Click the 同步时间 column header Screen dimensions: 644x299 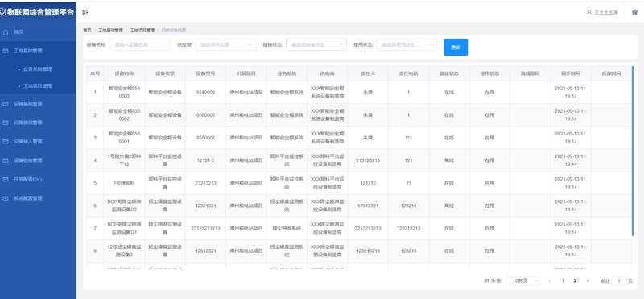pyautogui.click(x=571, y=73)
